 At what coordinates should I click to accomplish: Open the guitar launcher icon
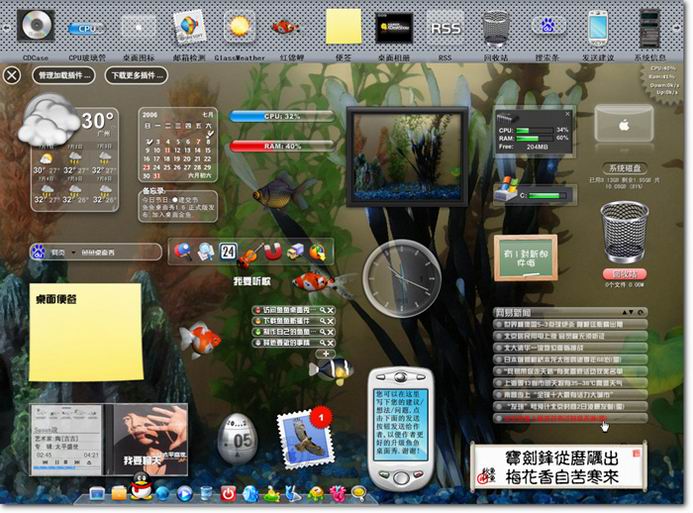point(249,255)
